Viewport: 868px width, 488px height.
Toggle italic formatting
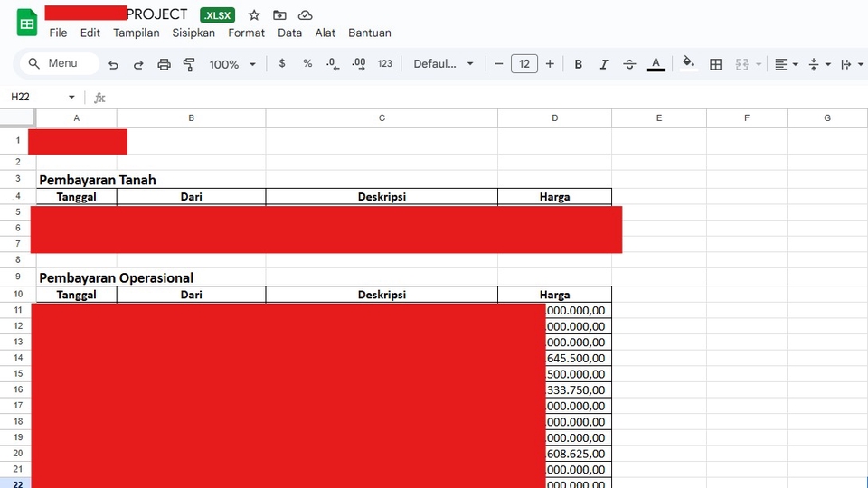click(604, 64)
